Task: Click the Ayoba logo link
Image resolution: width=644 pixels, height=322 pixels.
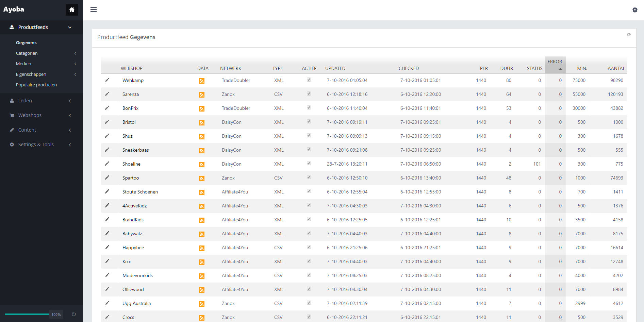Action: [x=14, y=9]
